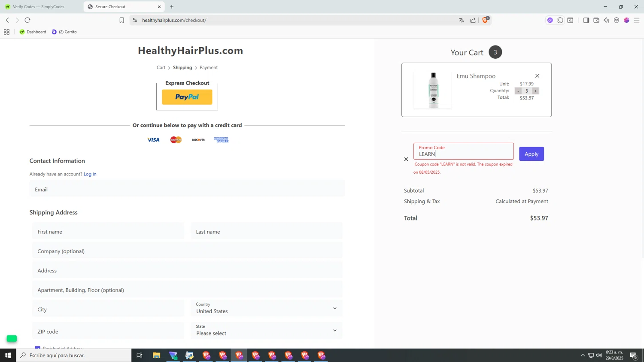The image size is (644, 362).
Task: Click the Emu Shampoo product name
Action: point(476,76)
